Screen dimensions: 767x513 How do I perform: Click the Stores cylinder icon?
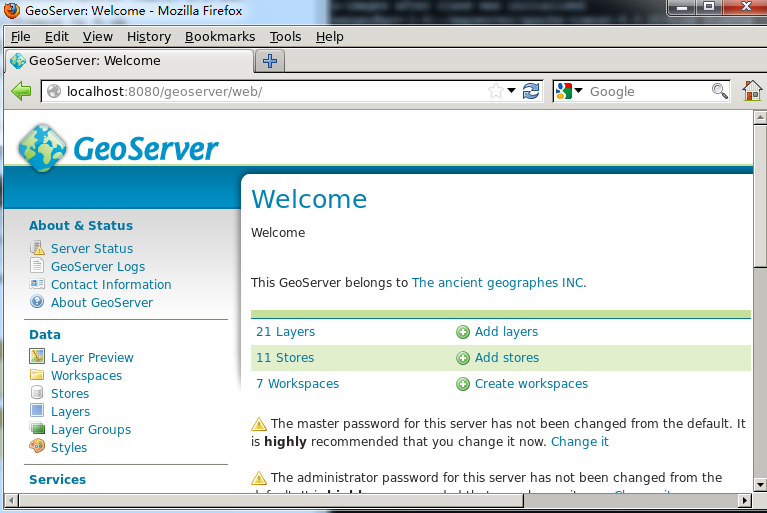coord(37,392)
